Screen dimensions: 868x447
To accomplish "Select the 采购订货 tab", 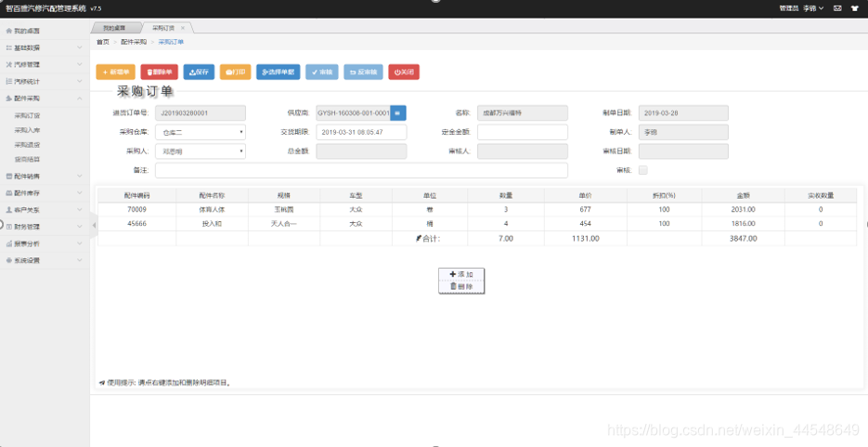I will coord(163,28).
